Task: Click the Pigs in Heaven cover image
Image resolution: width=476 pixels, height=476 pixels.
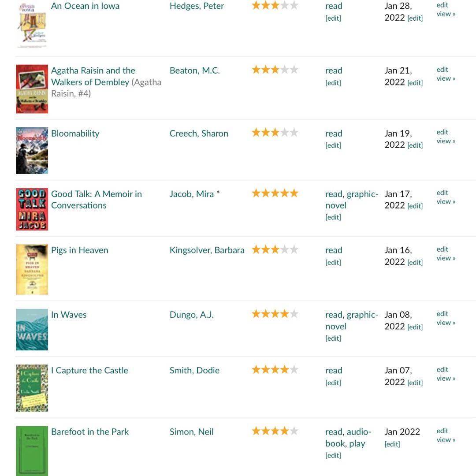Action: pyautogui.click(x=32, y=269)
